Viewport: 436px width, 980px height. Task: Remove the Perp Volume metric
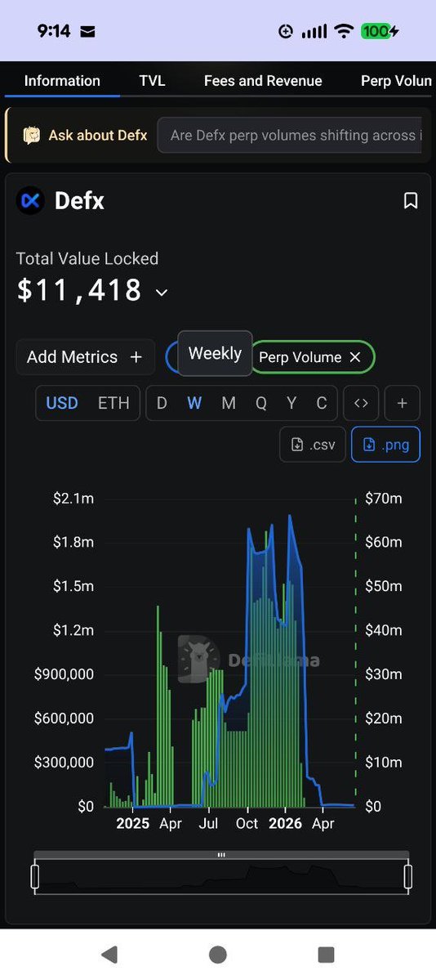click(x=355, y=357)
